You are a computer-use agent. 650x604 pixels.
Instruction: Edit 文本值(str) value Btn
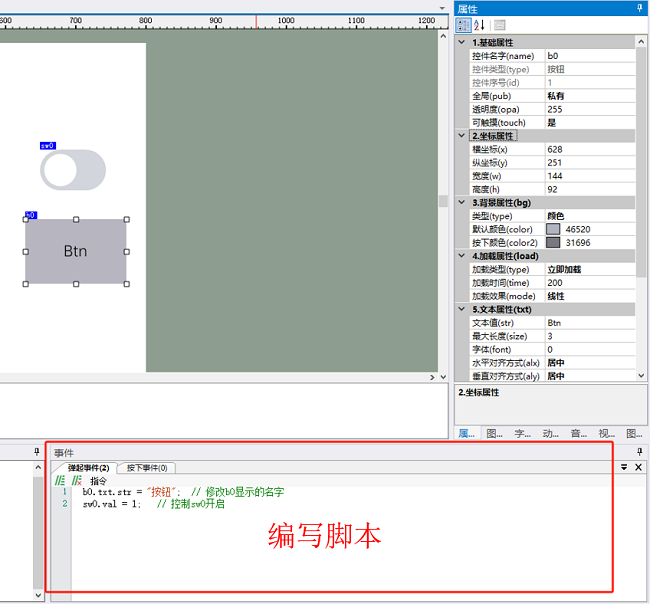[x=590, y=323]
